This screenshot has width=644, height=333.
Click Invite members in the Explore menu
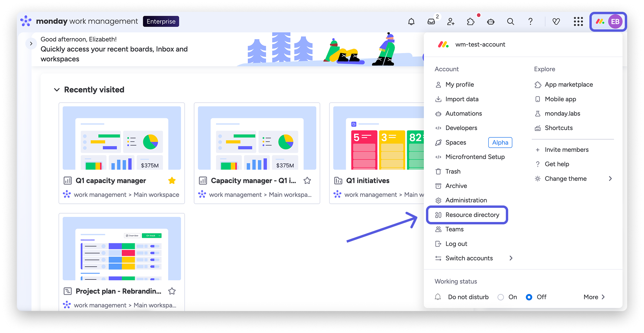point(566,150)
